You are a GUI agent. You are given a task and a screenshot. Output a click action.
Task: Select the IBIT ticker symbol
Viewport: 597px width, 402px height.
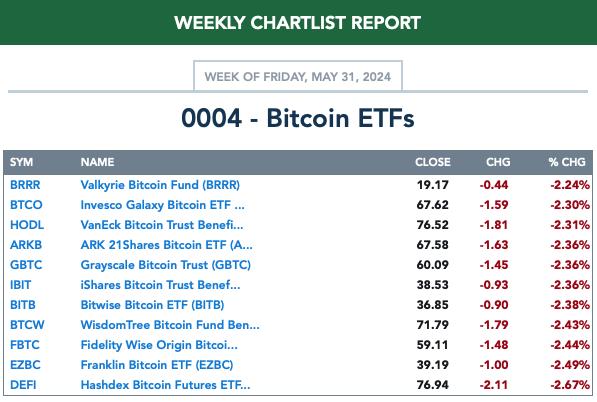pyautogui.click(x=21, y=285)
